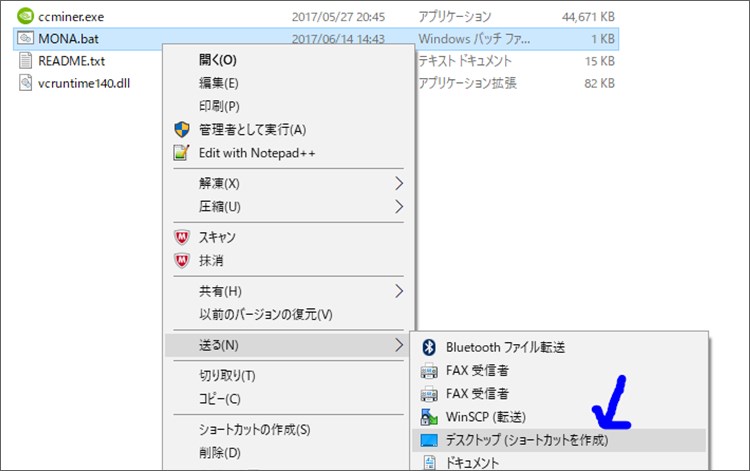
Task: Click the README.txt document icon
Action: [x=25, y=61]
